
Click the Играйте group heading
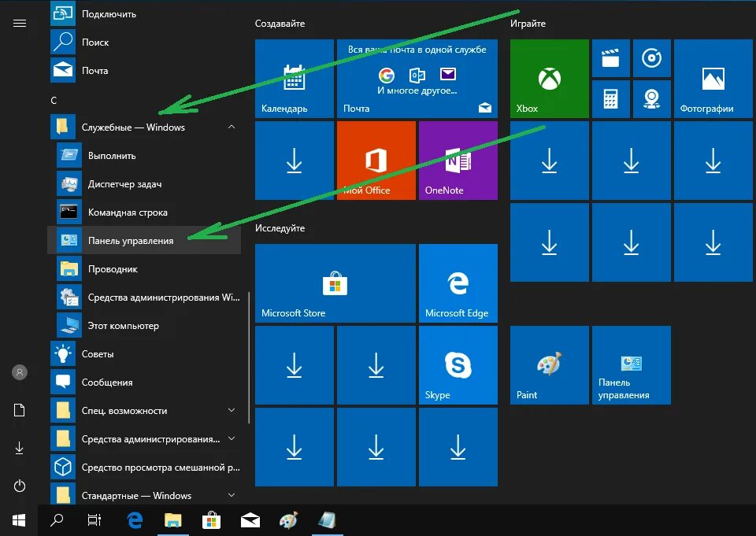[528, 23]
